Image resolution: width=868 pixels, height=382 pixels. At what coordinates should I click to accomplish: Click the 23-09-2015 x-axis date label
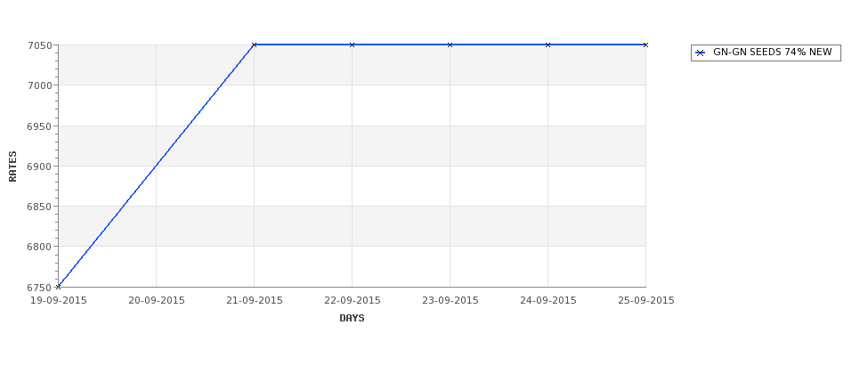(x=450, y=301)
